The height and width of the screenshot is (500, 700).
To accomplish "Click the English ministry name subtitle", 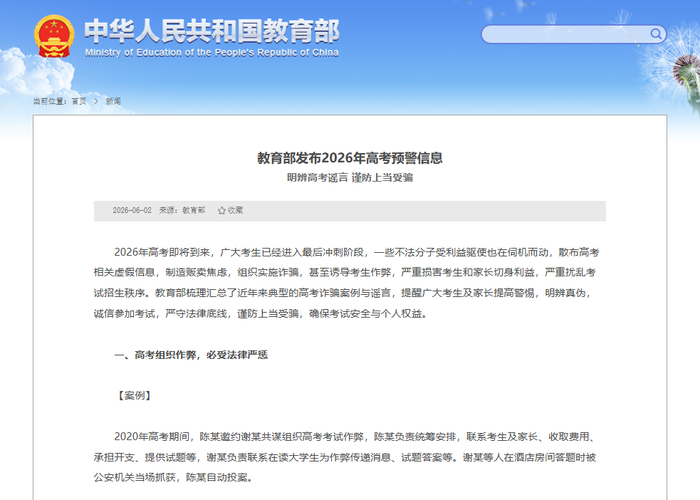I will pyautogui.click(x=212, y=53).
